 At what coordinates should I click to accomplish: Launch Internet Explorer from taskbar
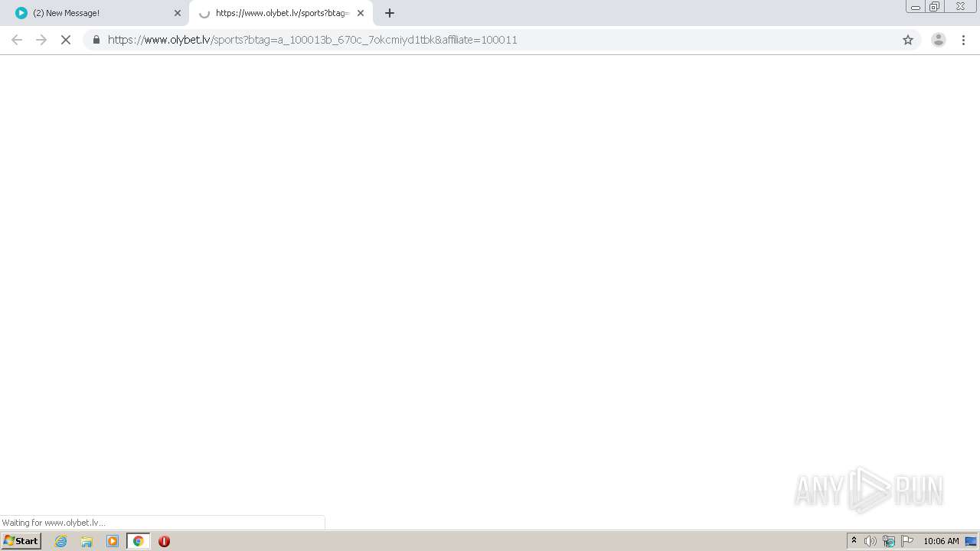pyautogui.click(x=61, y=541)
